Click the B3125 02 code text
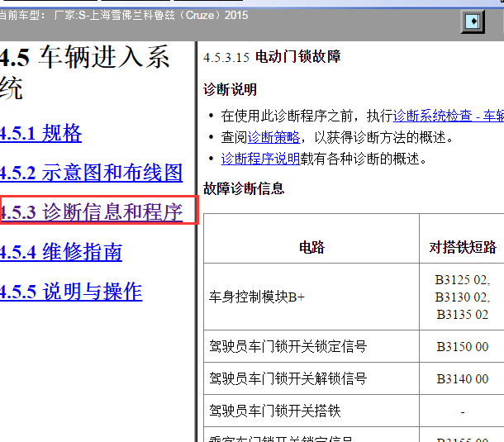Viewport: 504px width, 442px height. coord(462,280)
